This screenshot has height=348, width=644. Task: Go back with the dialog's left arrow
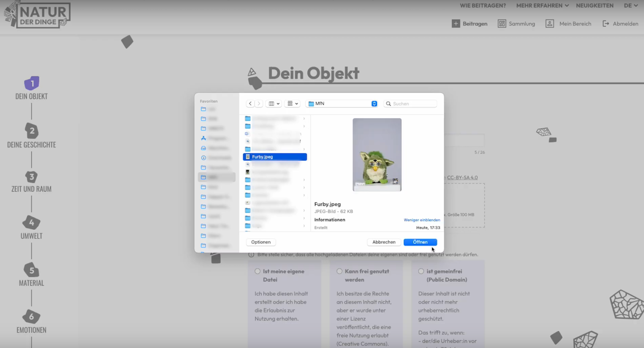250,104
